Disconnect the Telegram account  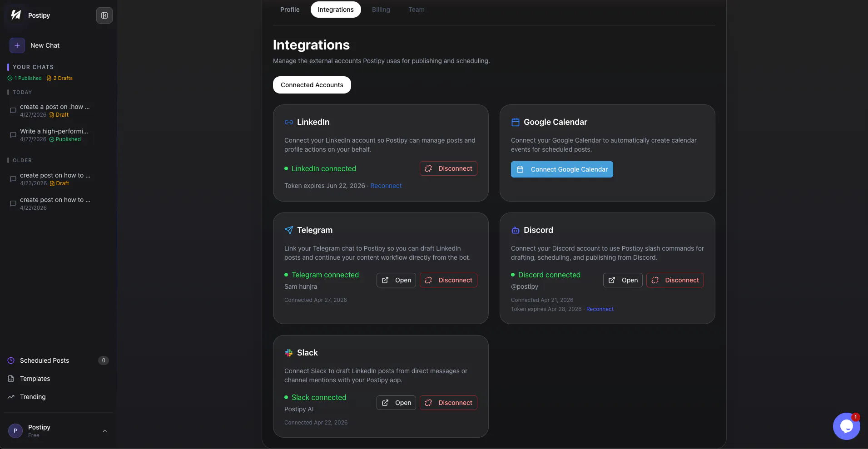448,280
